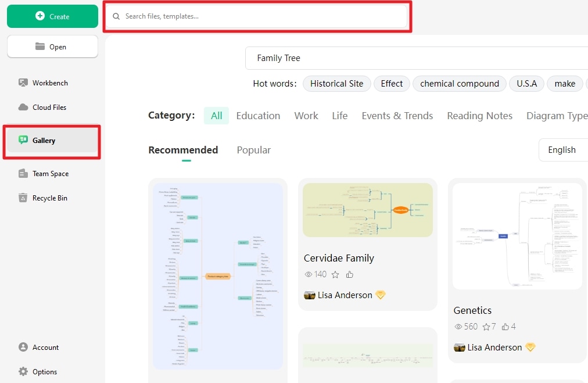Open the English language dropdown
588x383 pixels.
pyautogui.click(x=562, y=150)
